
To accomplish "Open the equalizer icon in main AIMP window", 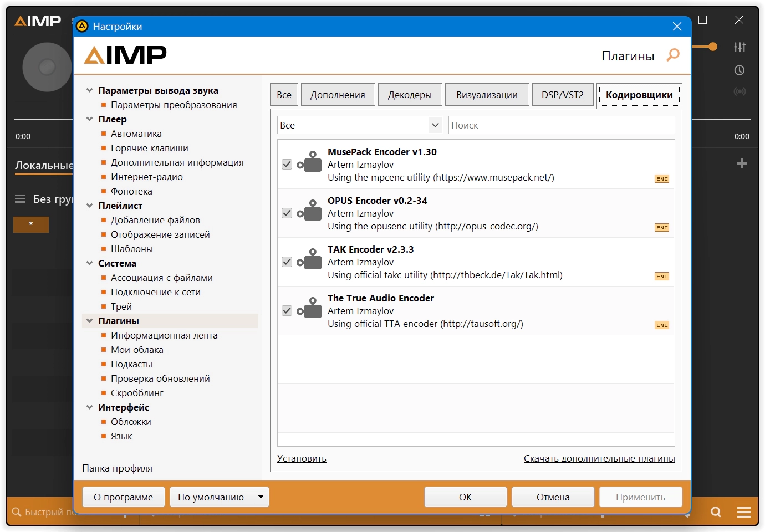I will point(739,47).
